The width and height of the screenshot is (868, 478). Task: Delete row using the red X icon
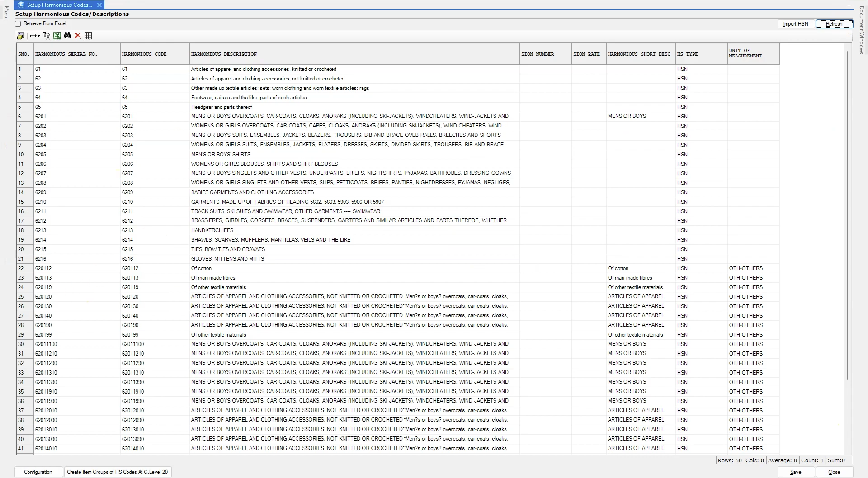(78, 36)
